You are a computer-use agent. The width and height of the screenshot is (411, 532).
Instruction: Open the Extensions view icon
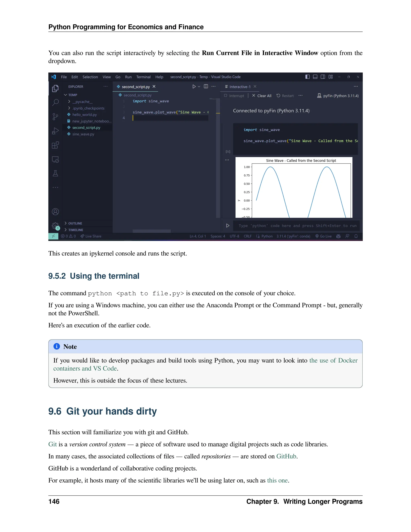point(55,145)
